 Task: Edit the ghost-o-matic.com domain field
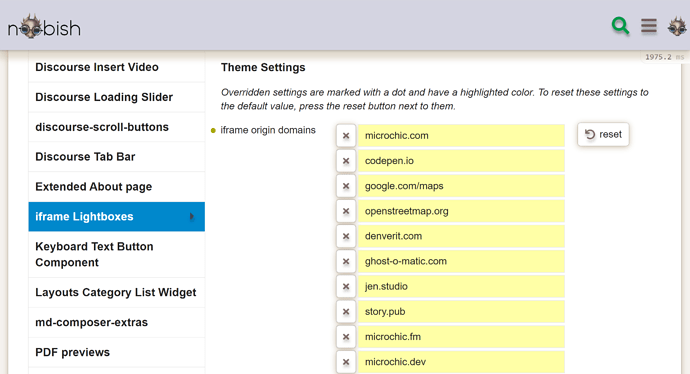pyautogui.click(x=461, y=261)
